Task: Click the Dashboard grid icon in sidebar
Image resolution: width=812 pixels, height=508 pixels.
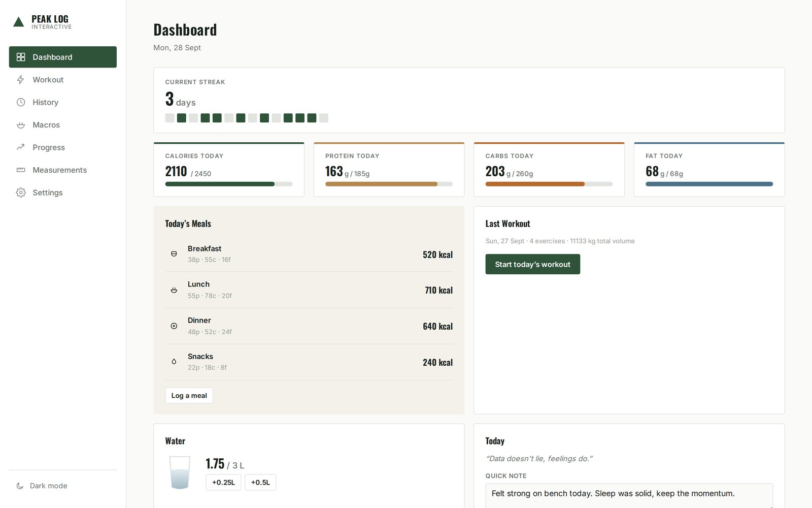Action: (21, 57)
